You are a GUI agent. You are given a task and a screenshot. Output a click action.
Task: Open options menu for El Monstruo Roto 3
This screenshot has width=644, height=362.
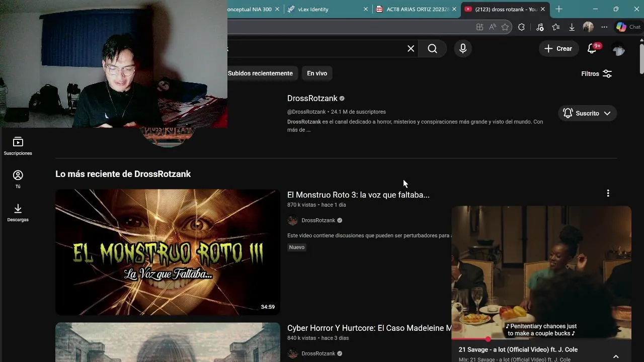608,194
